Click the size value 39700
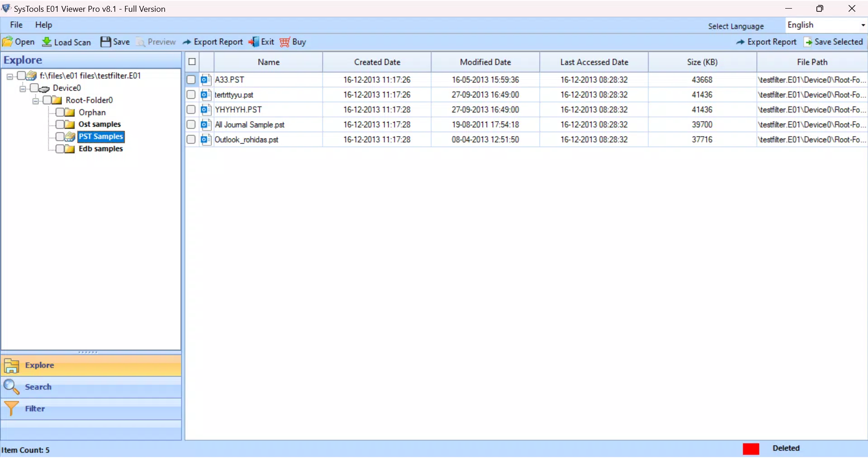 pos(702,124)
